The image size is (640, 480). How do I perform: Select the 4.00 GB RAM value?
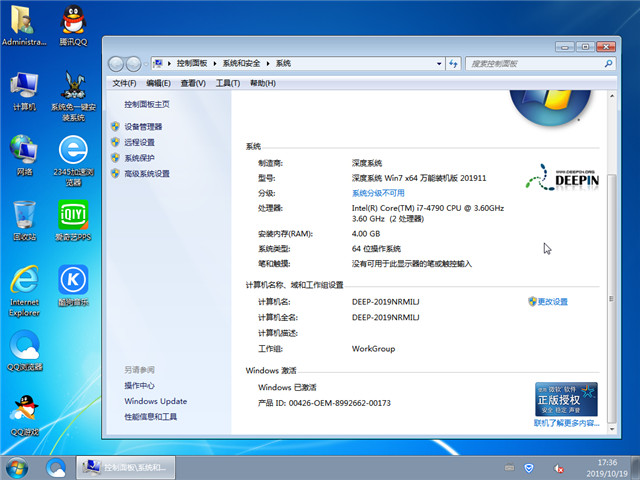tap(366, 234)
